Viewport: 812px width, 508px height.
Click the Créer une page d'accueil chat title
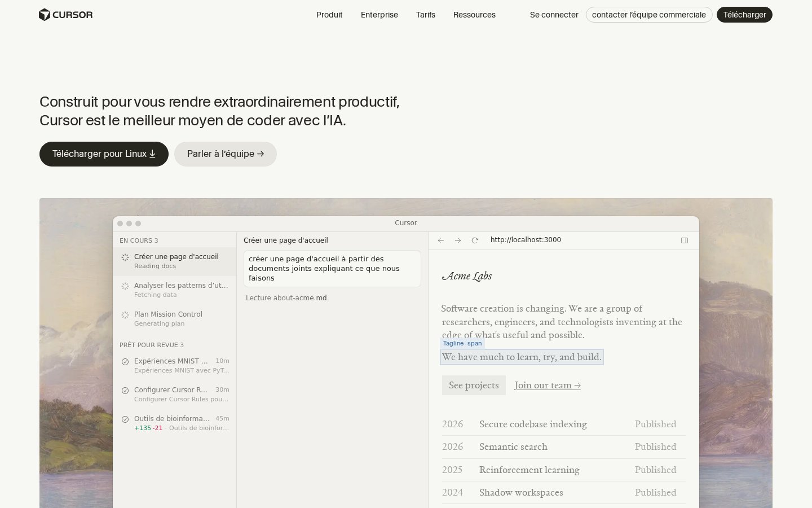[x=286, y=240]
